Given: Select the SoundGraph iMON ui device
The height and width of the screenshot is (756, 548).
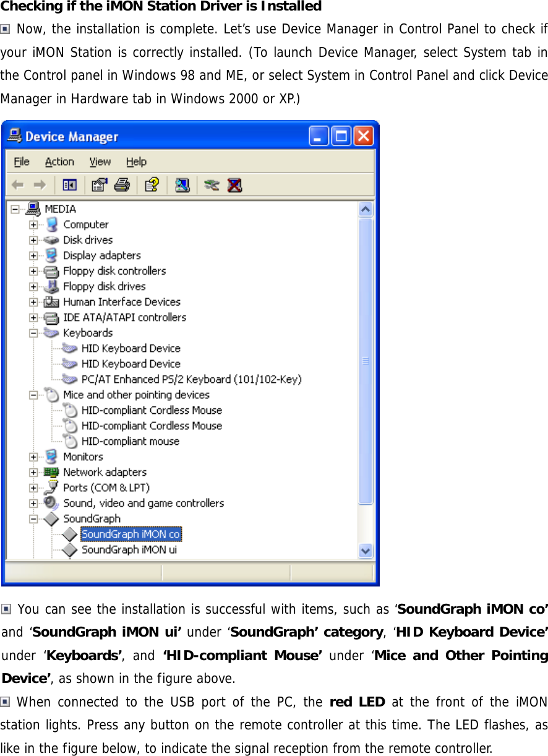Looking at the screenshot, I should coord(131,549).
